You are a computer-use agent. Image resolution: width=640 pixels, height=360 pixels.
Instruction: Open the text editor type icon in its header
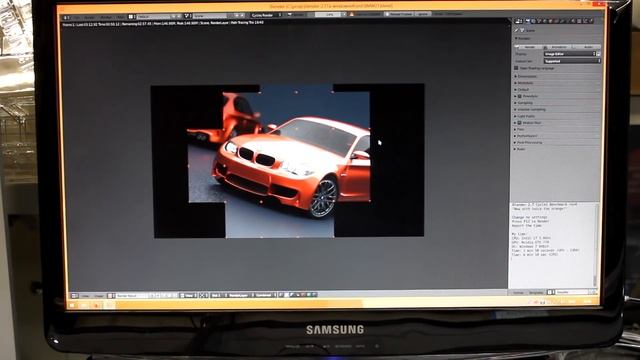click(550, 292)
